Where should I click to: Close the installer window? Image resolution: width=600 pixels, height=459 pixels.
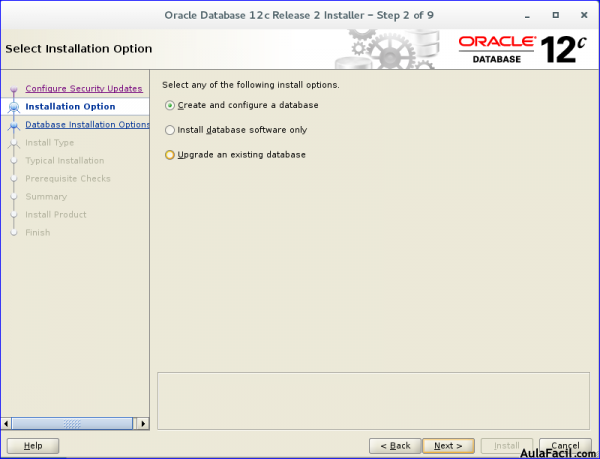584,15
